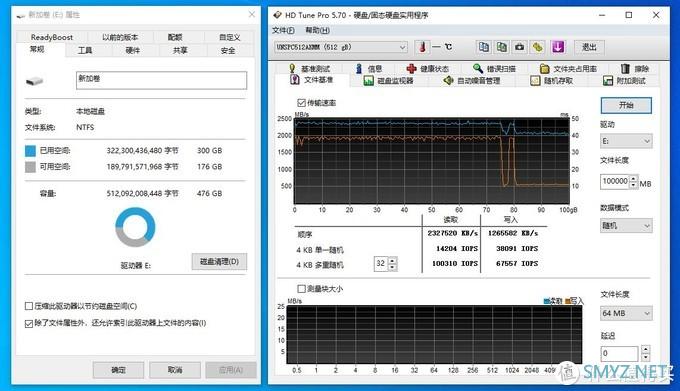Open the 健康状态 health tab
The image size is (680, 391).
click(428, 68)
